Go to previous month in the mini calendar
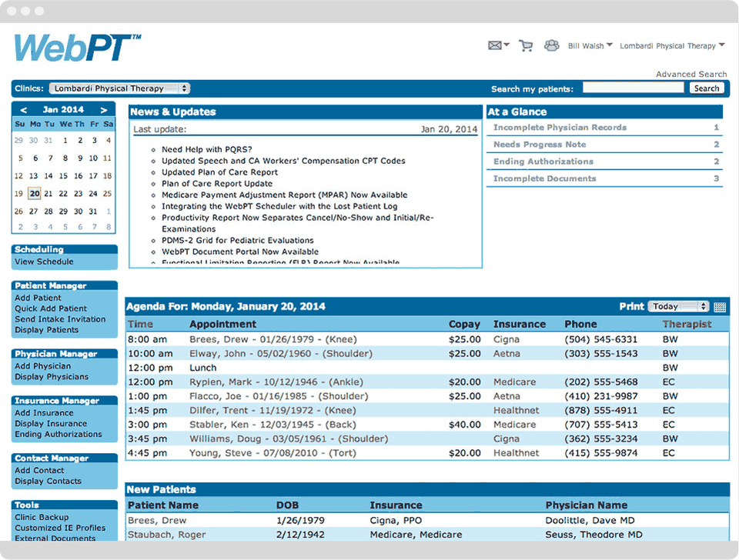This screenshot has width=739, height=560. [22, 110]
